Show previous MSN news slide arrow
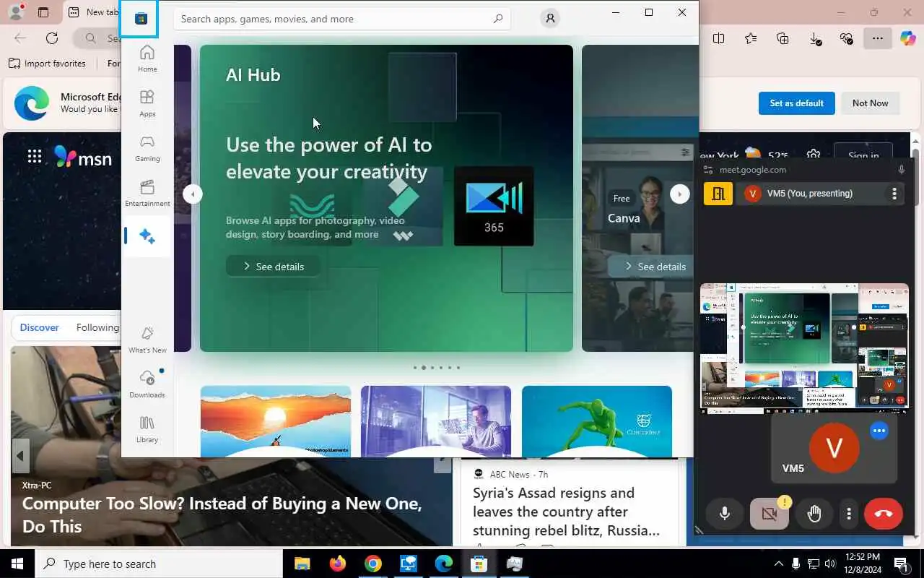This screenshot has width=924, height=578. (x=20, y=456)
